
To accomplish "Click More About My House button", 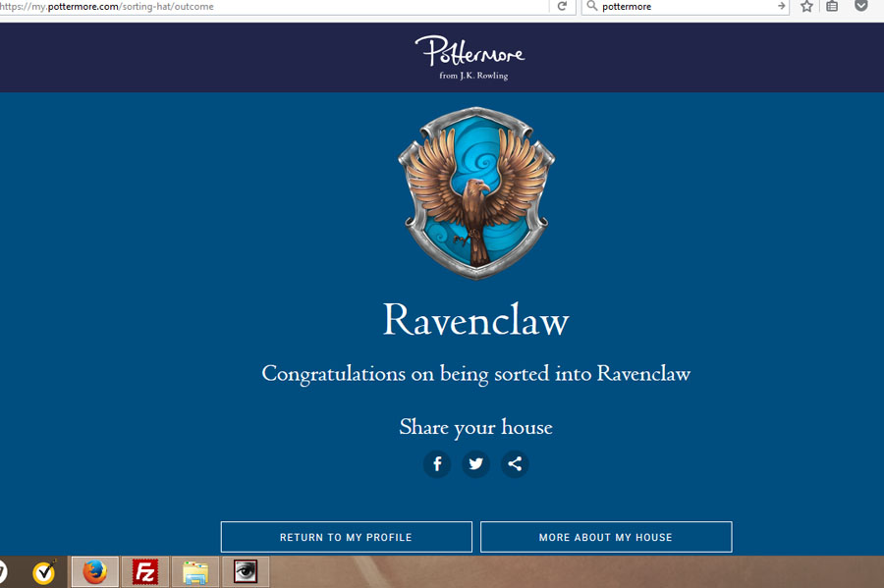I will pos(606,537).
